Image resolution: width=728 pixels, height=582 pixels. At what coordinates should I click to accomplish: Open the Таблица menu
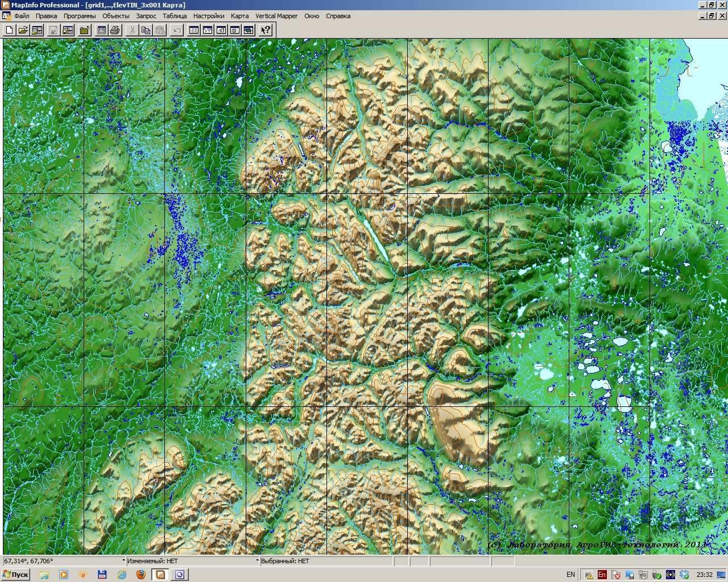(x=175, y=16)
